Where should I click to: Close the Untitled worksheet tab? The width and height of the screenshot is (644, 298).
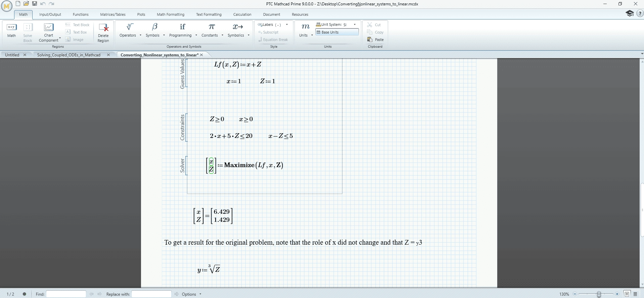click(25, 55)
